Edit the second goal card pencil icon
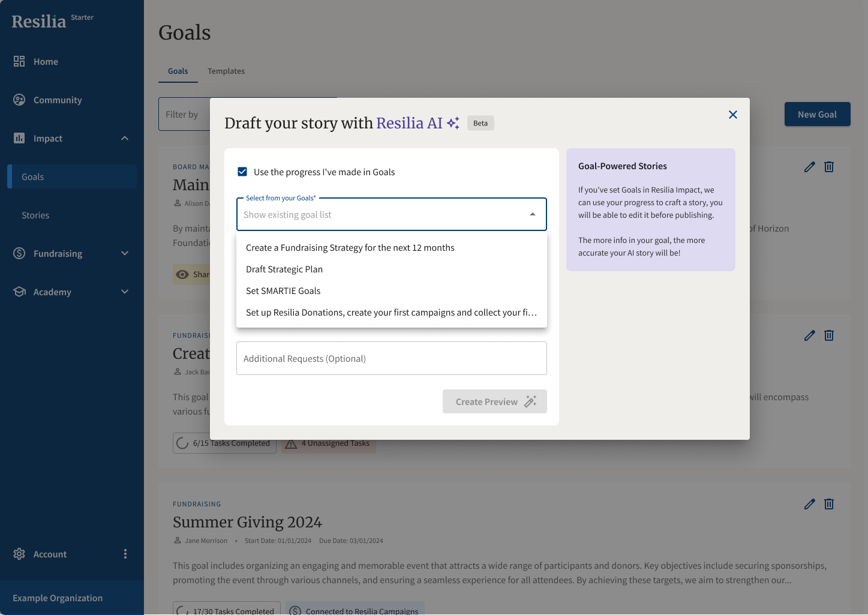This screenshot has width=868, height=615. click(810, 335)
